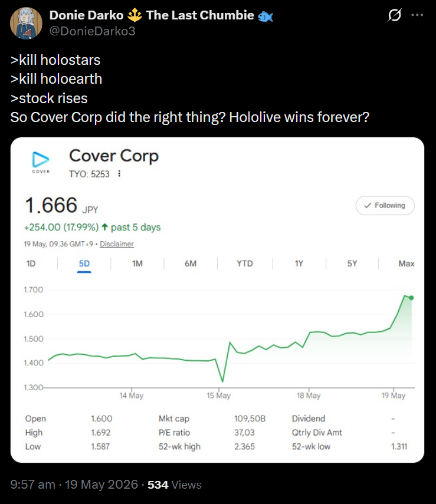The height and width of the screenshot is (504, 436).
Task: Select the YTD chart range
Action: [x=244, y=263]
